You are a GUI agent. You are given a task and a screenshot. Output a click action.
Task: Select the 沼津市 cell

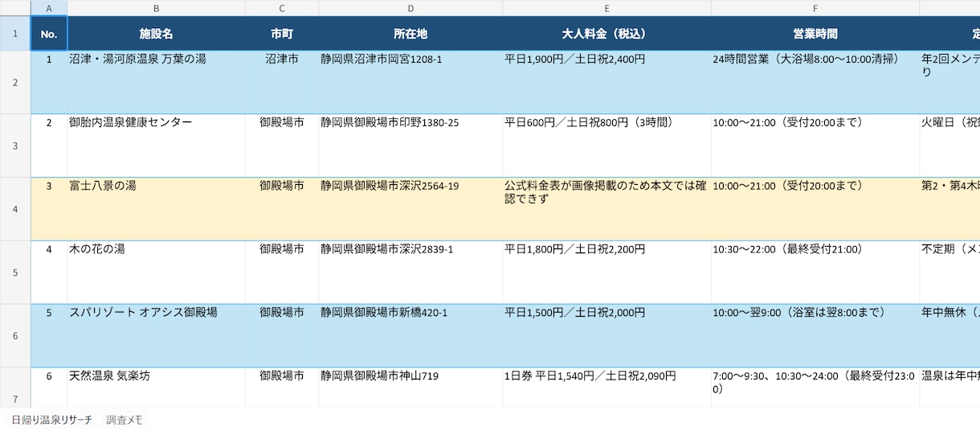coord(282,82)
